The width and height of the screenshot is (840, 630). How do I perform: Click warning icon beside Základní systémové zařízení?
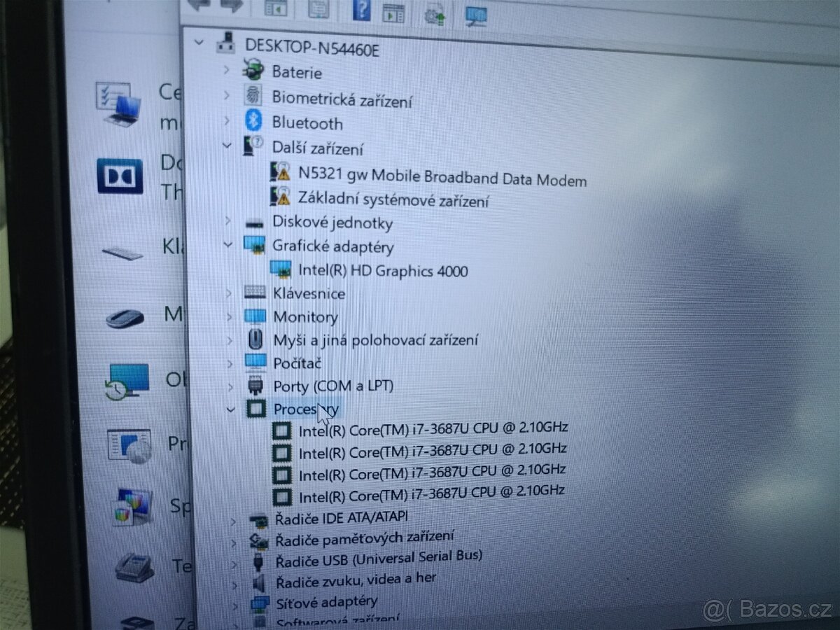coord(281,196)
